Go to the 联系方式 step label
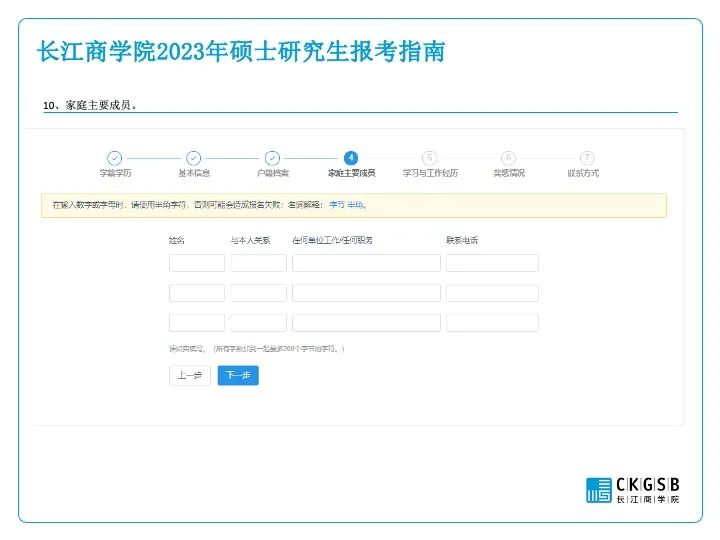The width and height of the screenshot is (720, 540). tap(583, 173)
